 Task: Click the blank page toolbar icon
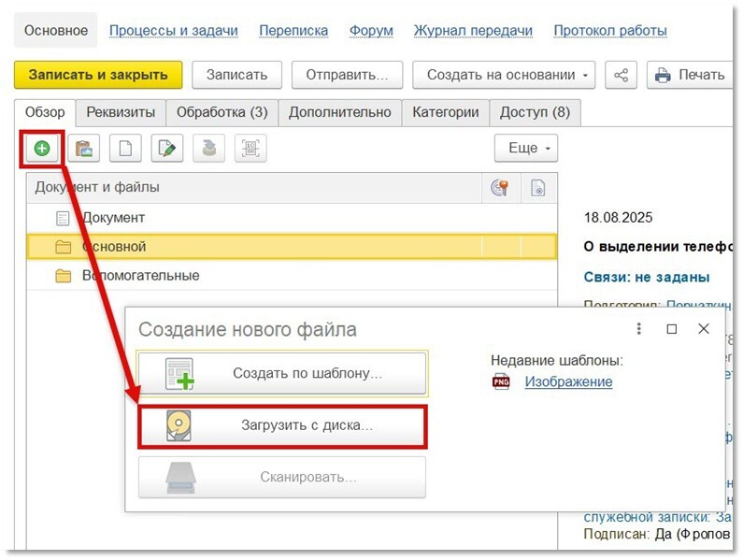(125, 148)
